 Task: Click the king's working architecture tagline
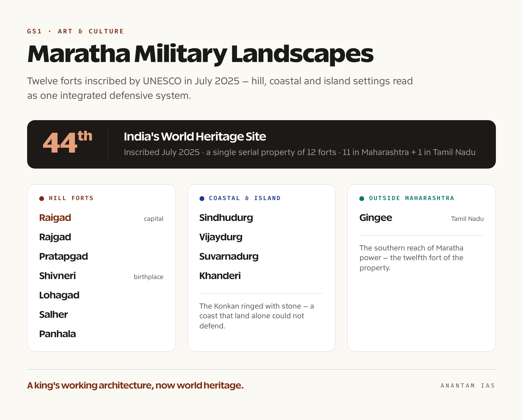click(135, 385)
